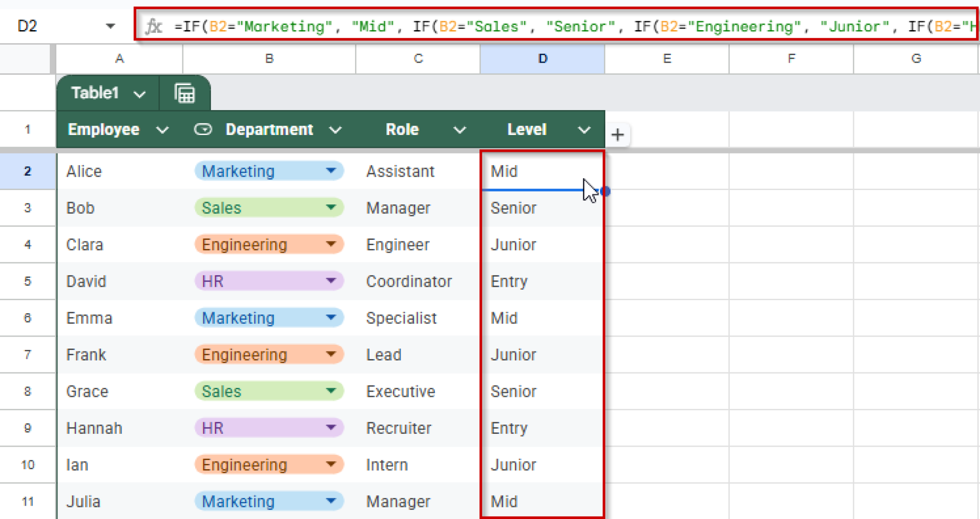The height and width of the screenshot is (519, 980).
Task: Open the Name box dropdown arrow
Action: 111,26
